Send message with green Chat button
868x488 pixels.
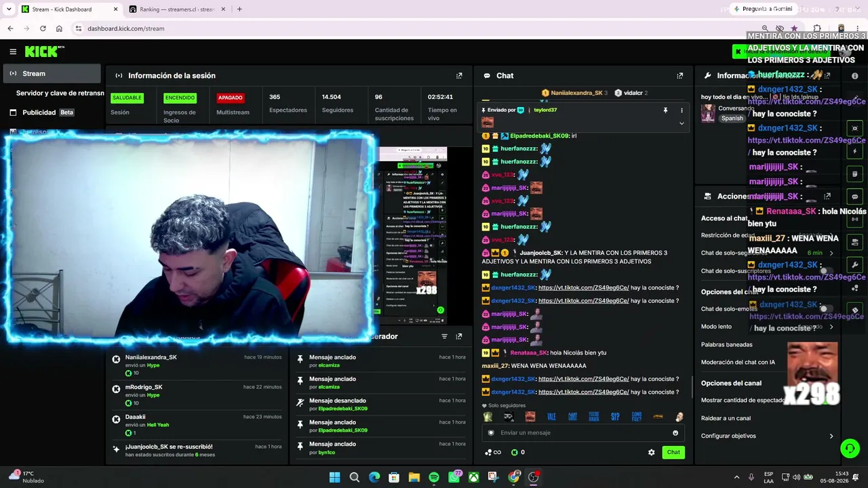pyautogui.click(x=673, y=452)
